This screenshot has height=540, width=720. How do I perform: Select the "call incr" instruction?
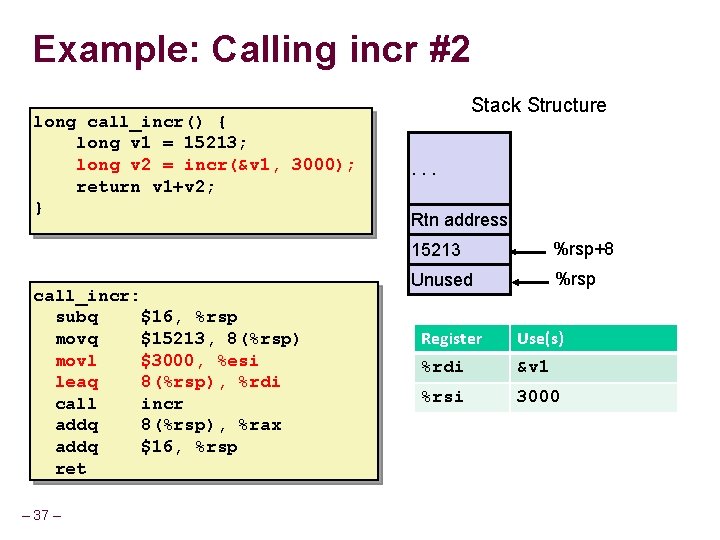119,404
